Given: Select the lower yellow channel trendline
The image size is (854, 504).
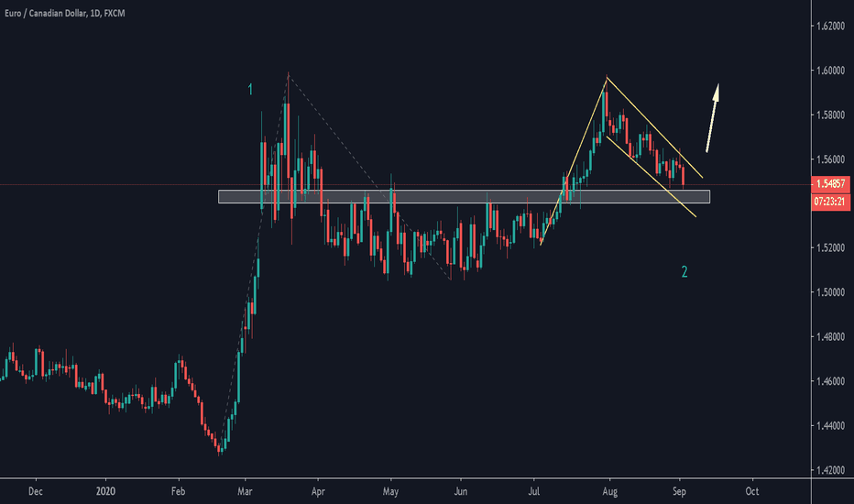Looking at the screenshot, I should [651, 177].
